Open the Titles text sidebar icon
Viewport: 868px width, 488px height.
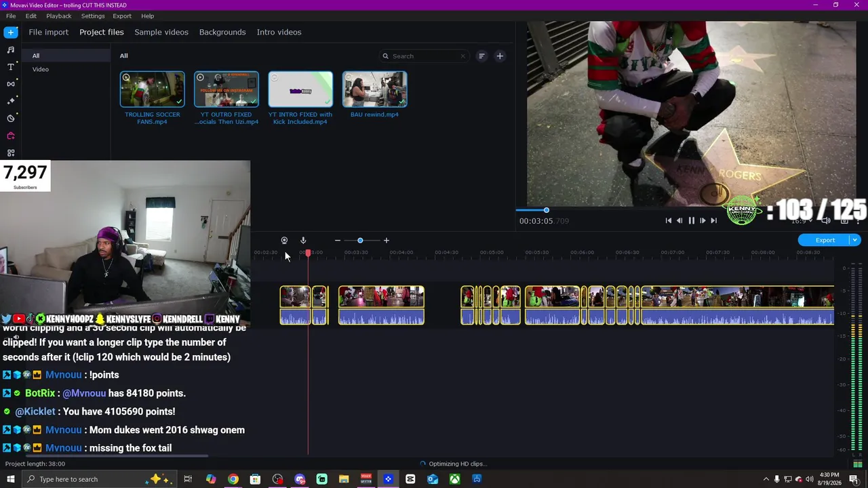11,66
